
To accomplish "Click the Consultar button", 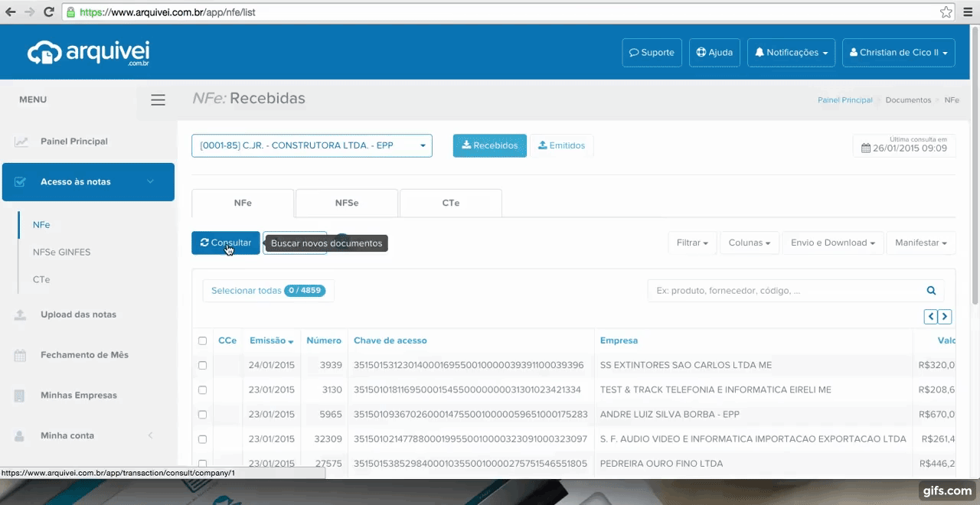I will (226, 243).
